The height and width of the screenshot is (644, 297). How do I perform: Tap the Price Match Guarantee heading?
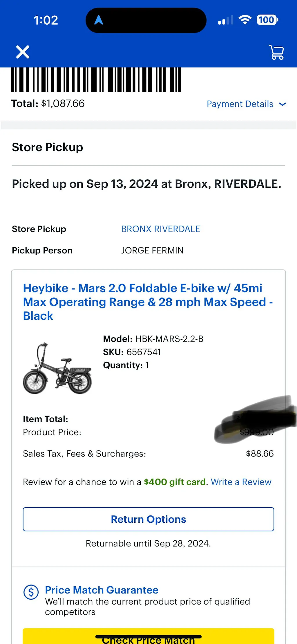pyautogui.click(x=102, y=590)
